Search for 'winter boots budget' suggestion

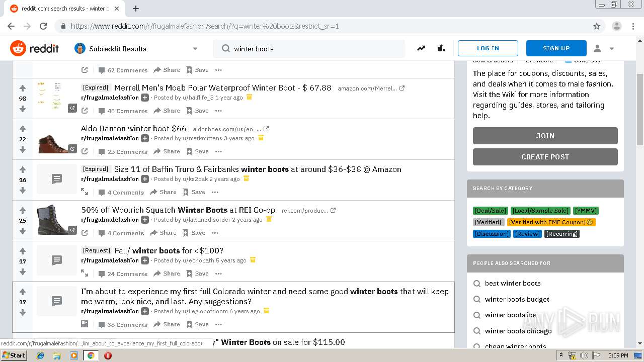coord(517,299)
